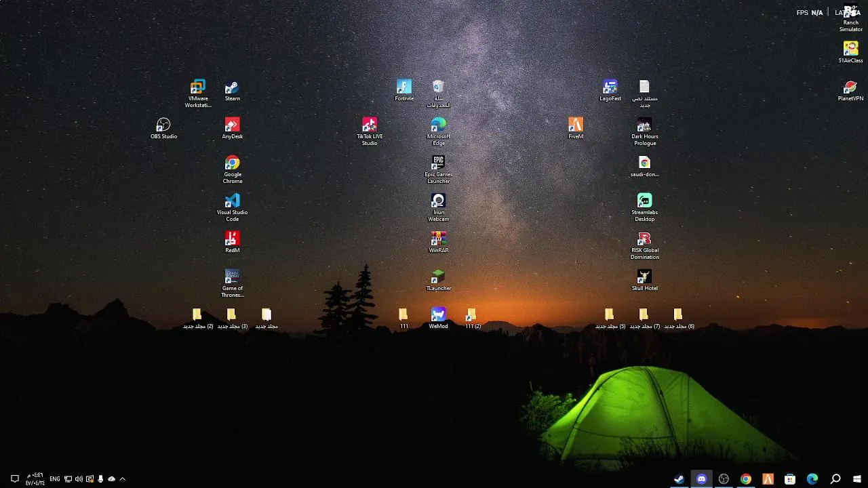Screen dimensions: 868x488
Task: Select the OBS Studio desktop icon
Action: point(163,129)
